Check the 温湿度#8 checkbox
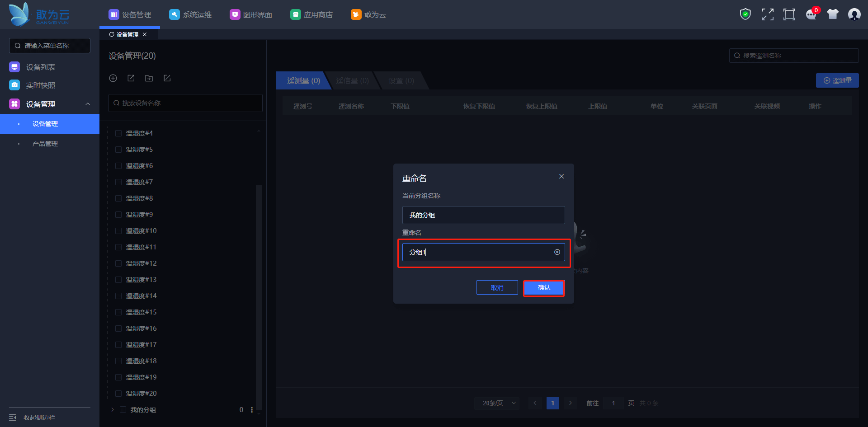Viewport: 868px width, 427px height. click(118, 198)
